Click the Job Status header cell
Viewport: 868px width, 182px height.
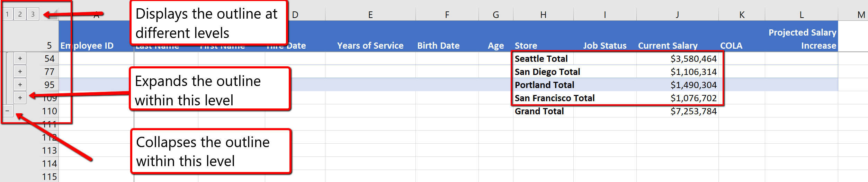tap(605, 36)
